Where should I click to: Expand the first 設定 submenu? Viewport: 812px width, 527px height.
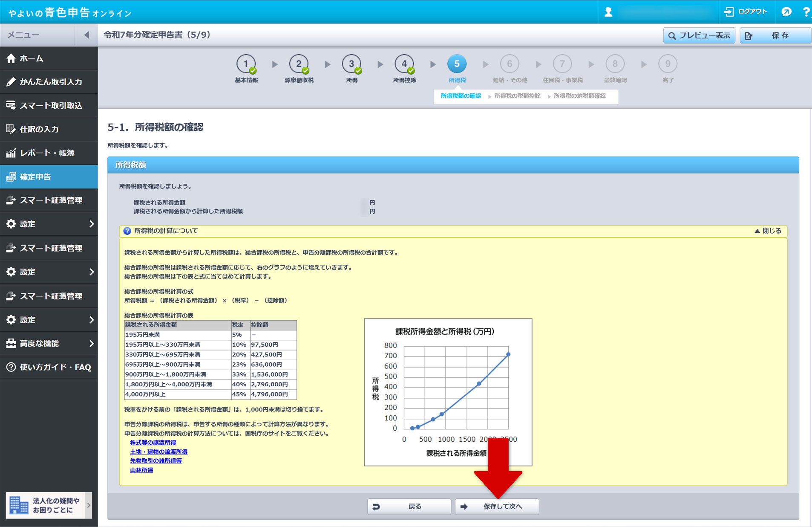91,224
